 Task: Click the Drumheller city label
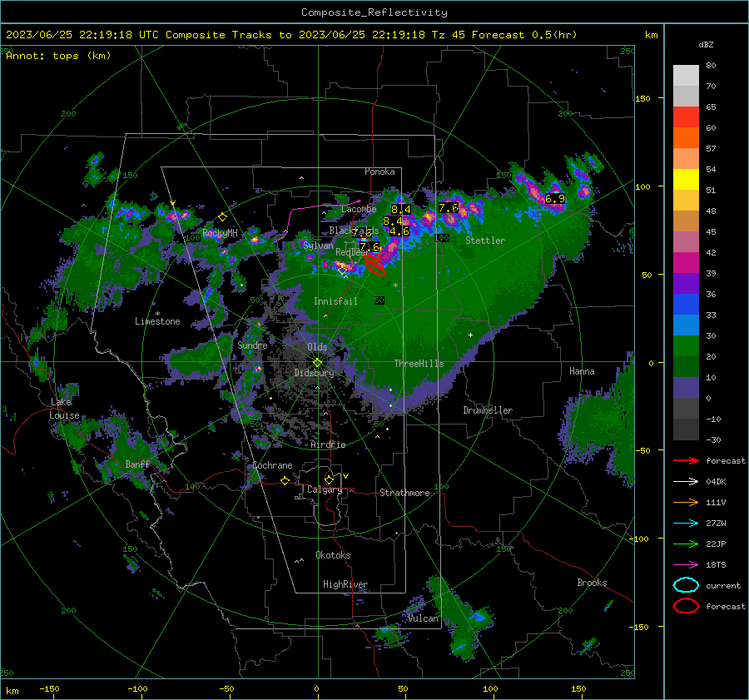tap(488, 410)
